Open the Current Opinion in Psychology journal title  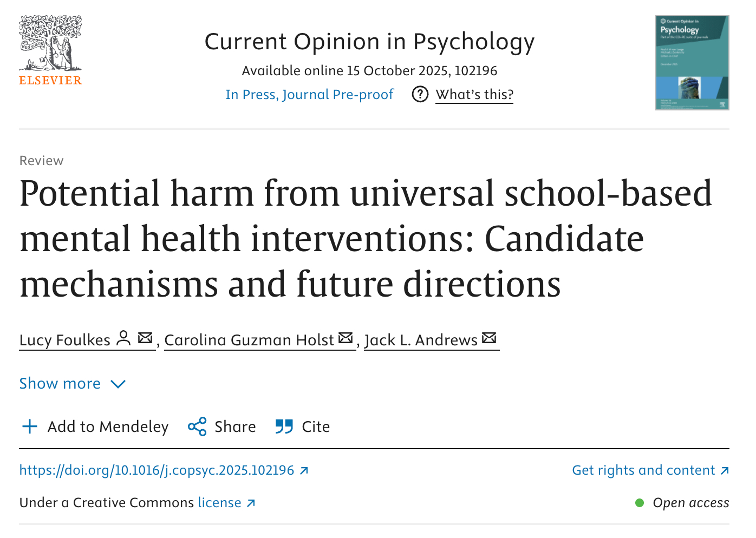pyautogui.click(x=369, y=42)
